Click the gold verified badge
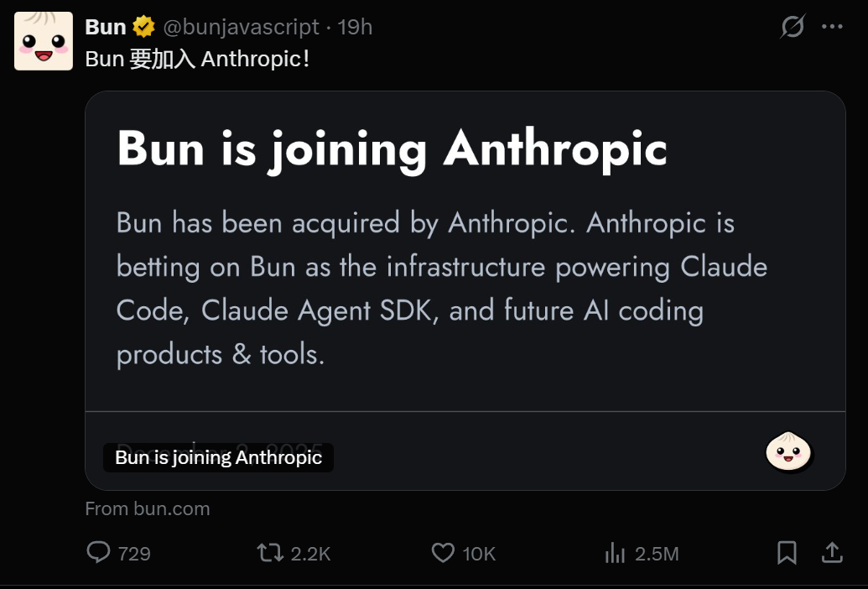This screenshot has height=589, width=868. (x=144, y=27)
